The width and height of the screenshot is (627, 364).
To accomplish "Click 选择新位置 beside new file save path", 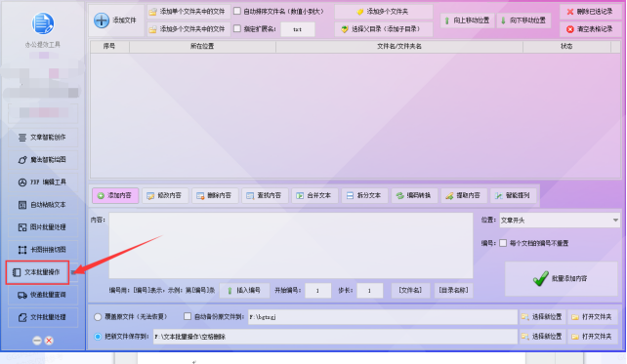I will pyautogui.click(x=543, y=337).
